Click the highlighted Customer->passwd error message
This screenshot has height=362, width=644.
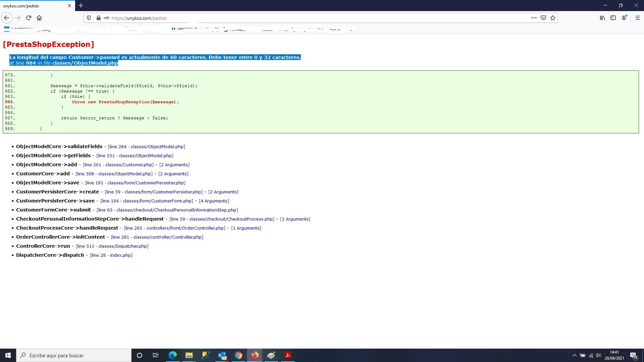155,57
